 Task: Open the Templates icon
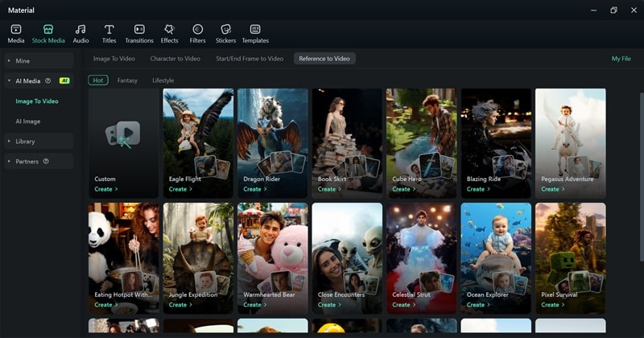point(255,29)
